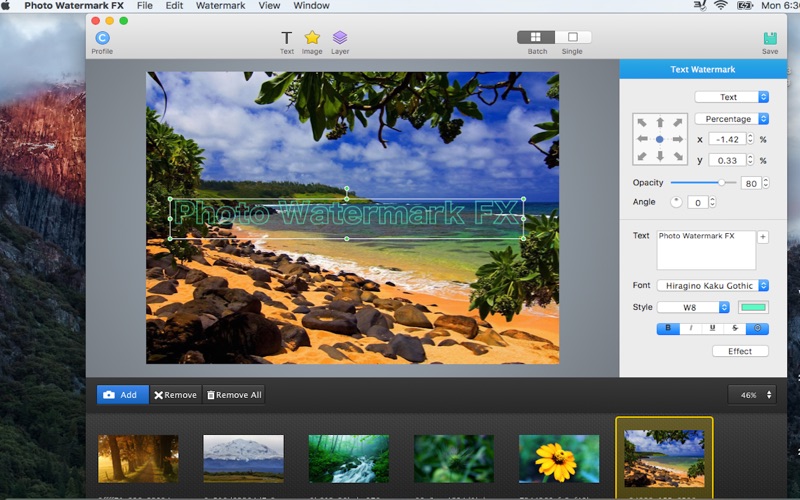The image size is (800, 500).
Task: Open the Font dropdown Hiragino Kaku Gothic
Action: pyautogui.click(x=713, y=286)
